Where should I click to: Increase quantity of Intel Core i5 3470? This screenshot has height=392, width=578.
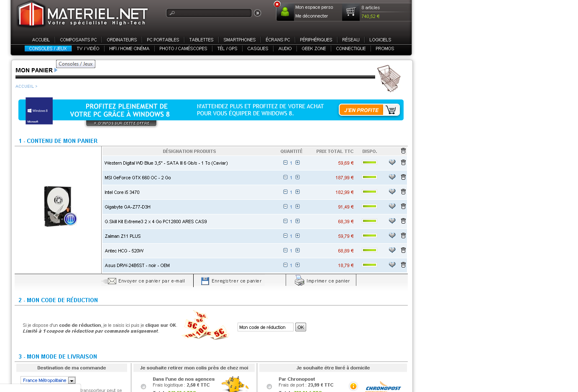tap(297, 192)
